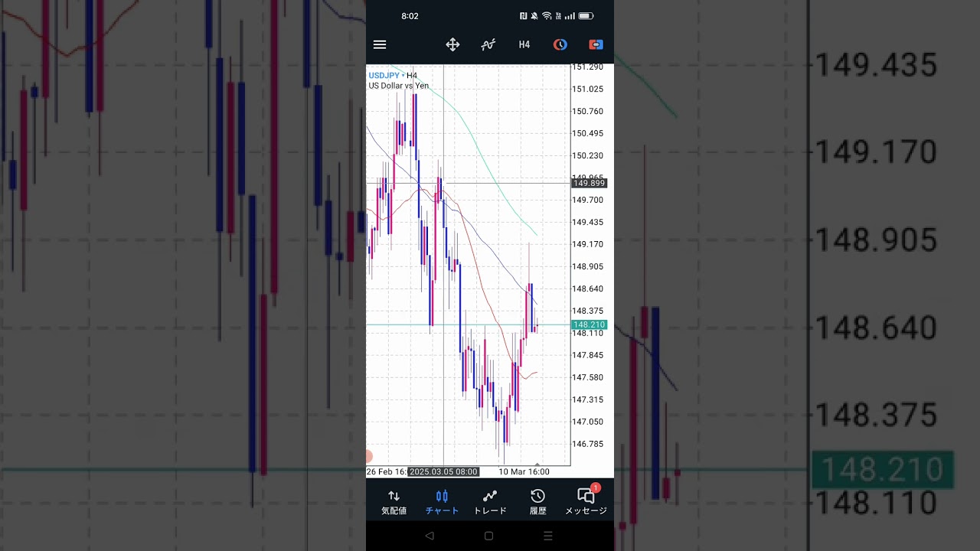Expand the USDJPY symbol dropdown
Screen dimensions: 980x551
387,75
